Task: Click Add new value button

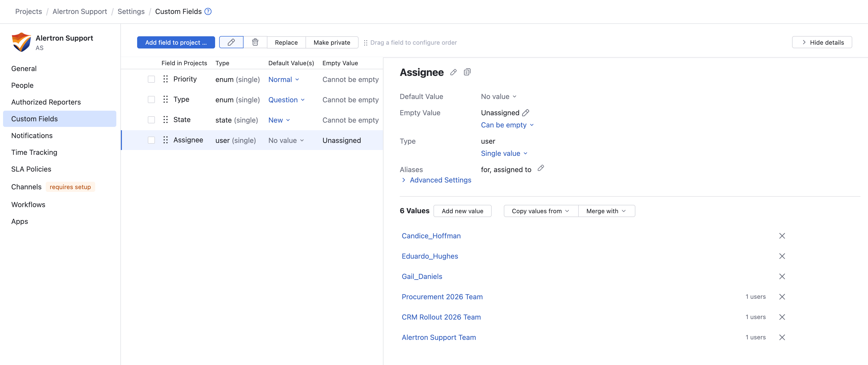Action: 462,211
